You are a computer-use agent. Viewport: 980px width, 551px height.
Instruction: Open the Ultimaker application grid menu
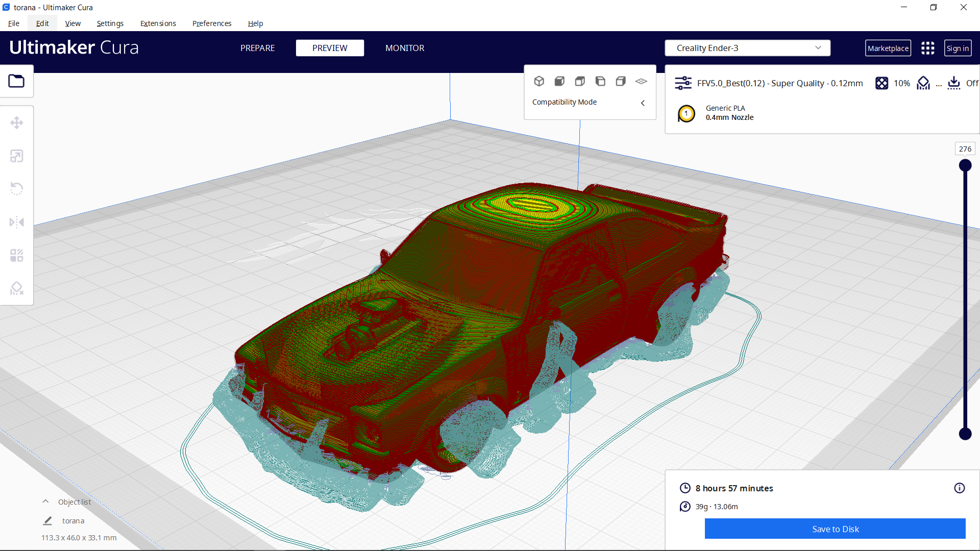click(x=927, y=48)
